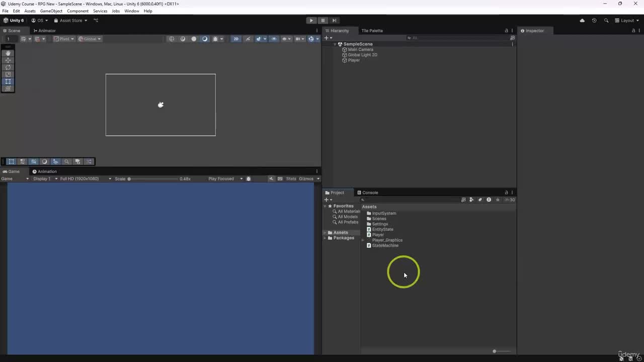The height and width of the screenshot is (362, 644).
Task: Open the version control icon beside Asset Store
Action: pos(96,21)
